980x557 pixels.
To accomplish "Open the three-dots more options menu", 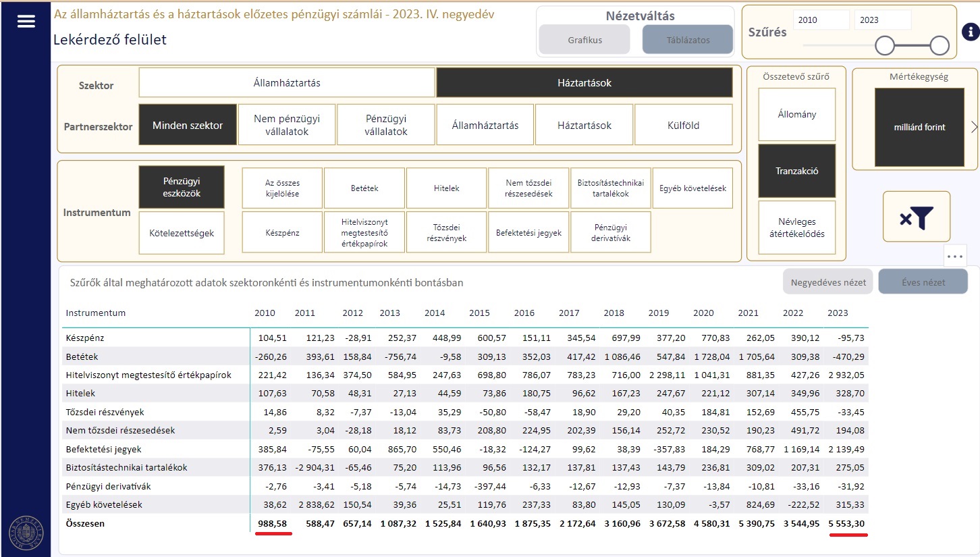I will pos(955,257).
